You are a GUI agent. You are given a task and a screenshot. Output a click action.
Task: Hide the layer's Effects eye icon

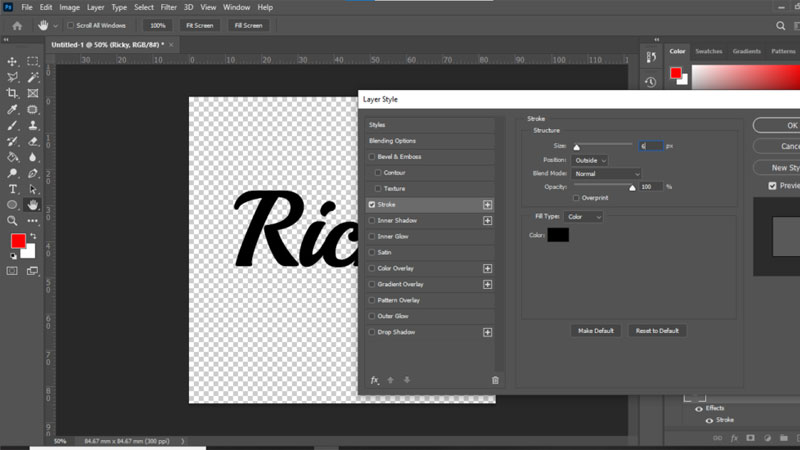click(x=699, y=409)
